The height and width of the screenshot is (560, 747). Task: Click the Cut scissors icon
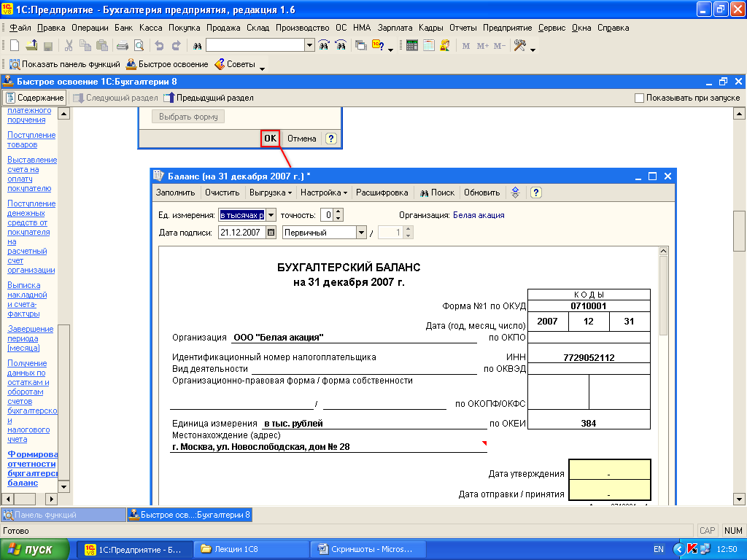69,46
